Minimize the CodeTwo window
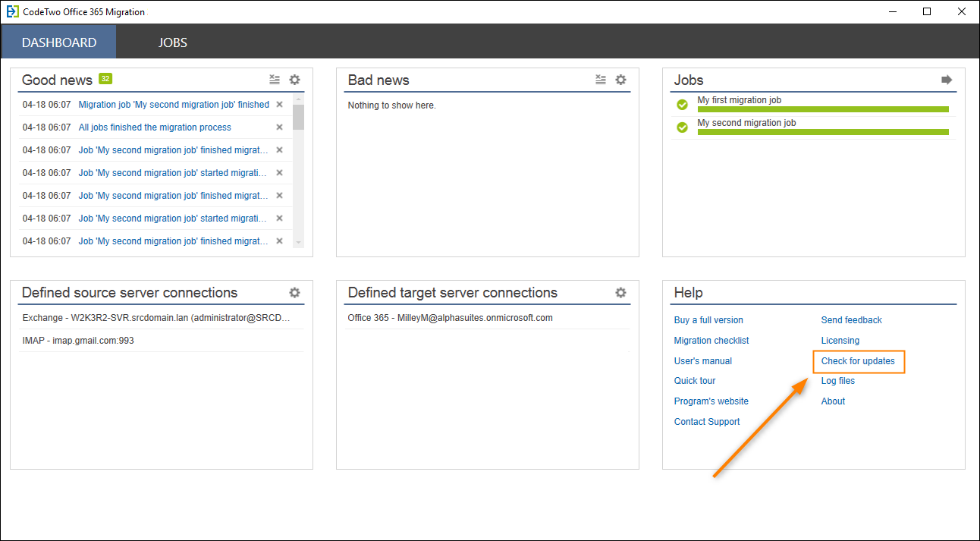Image resolution: width=980 pixels, height=541 pixels. point(893,11)
